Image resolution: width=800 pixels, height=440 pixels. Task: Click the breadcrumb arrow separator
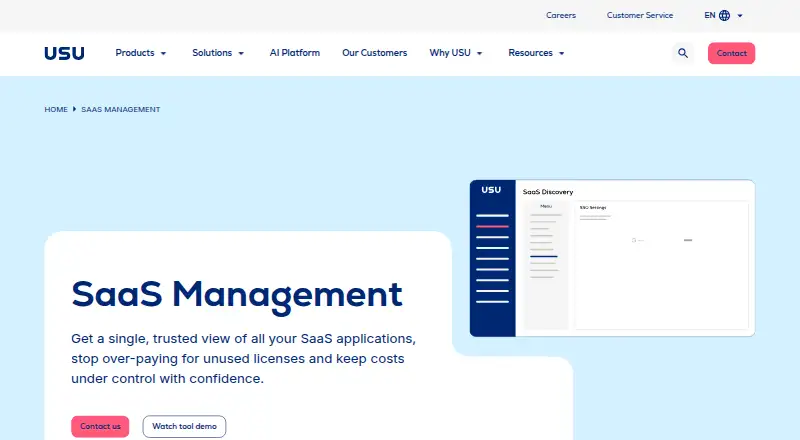point(74,109)
